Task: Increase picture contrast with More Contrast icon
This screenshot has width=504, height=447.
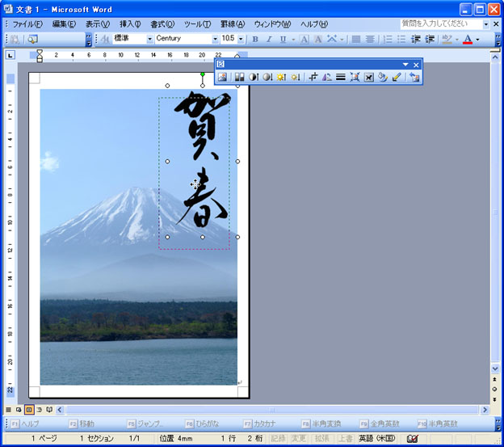Action: 253,78
